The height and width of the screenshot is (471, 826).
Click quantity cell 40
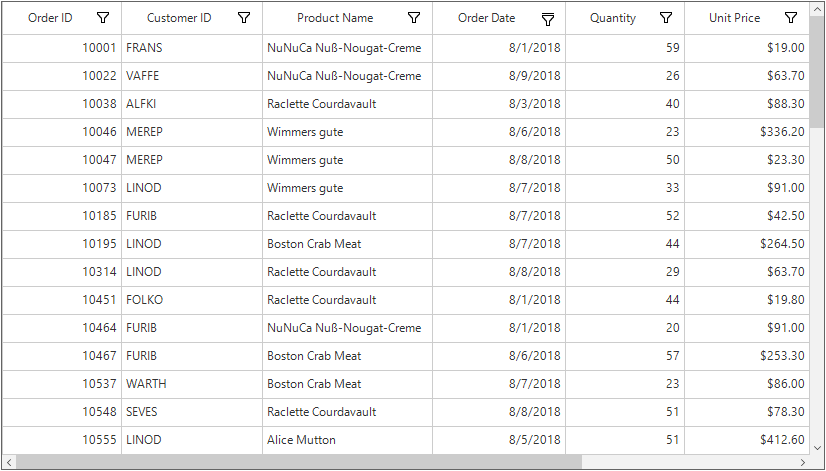[x=625, y=104]
